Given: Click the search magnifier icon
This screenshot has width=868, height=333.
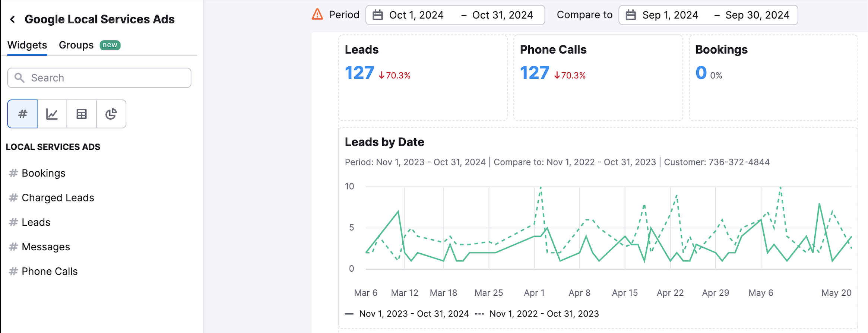Looking at the screenshot, I should (x=20, y=77).
